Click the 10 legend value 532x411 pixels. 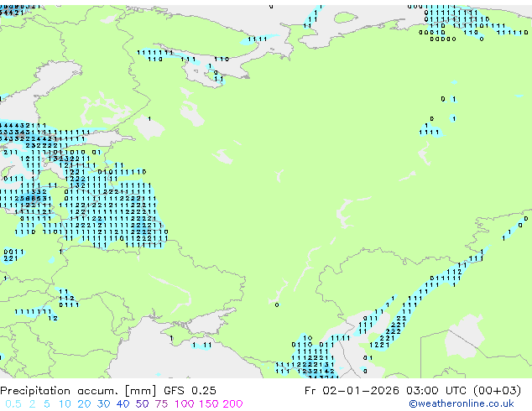65,404
